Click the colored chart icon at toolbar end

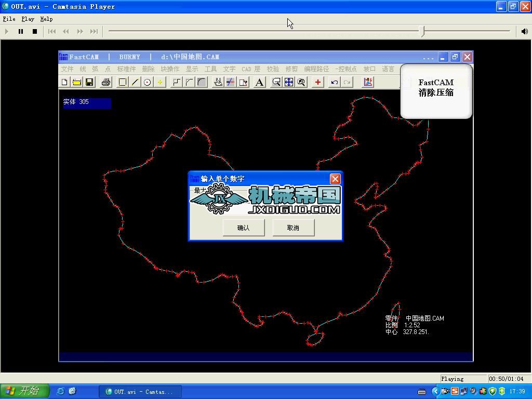368,82
